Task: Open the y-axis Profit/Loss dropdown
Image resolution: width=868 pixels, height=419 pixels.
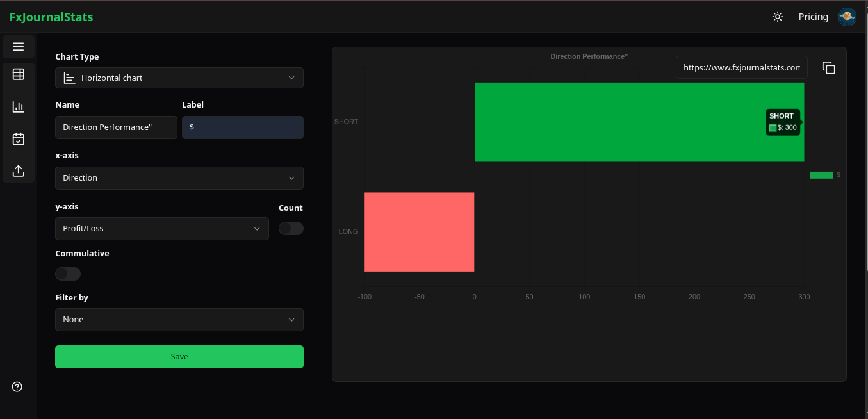Action: click(162, 229)
